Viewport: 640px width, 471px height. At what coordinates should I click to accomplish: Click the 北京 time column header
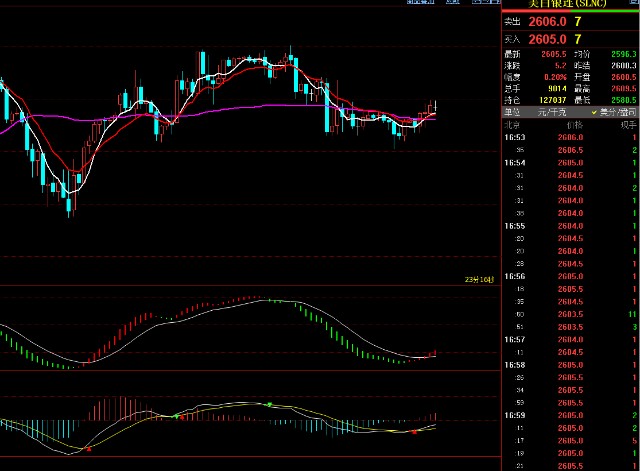pos(512,125)
